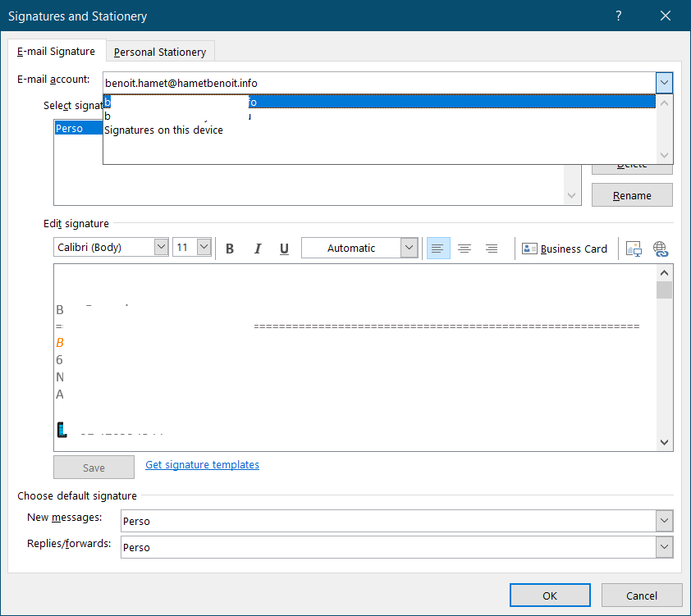Insert Business Card into signature
The height and width of the screenshot is (616, 691).
[x=565, y=249]
